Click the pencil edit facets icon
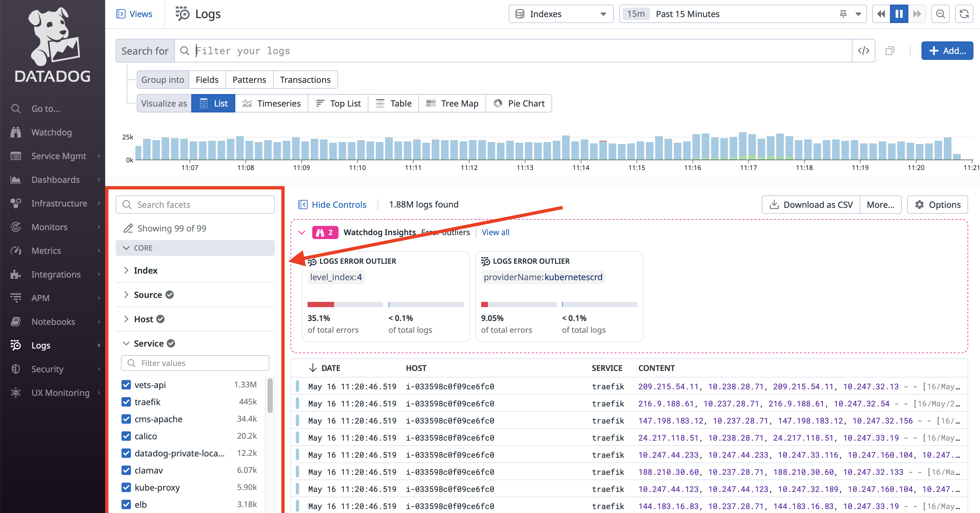980x513 pixels. pos(128,228)
